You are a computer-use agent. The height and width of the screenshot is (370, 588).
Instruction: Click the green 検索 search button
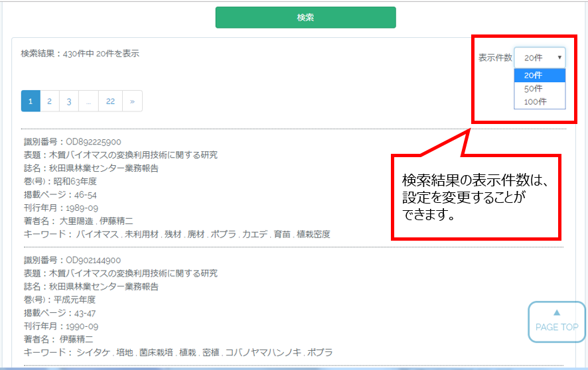click(305, 17)
